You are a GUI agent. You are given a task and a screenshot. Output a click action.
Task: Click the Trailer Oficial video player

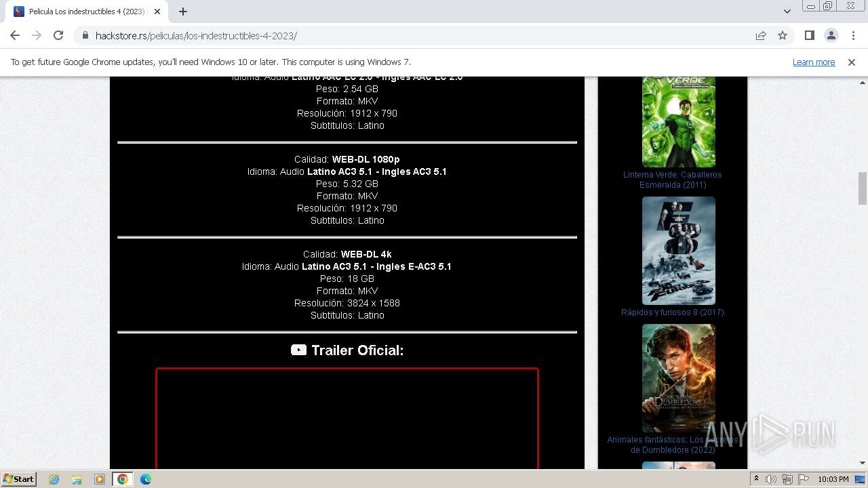coord(347,418)
